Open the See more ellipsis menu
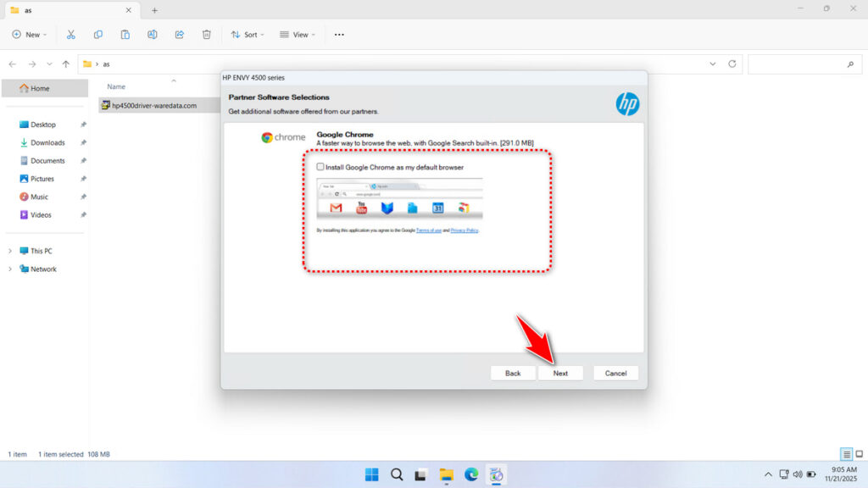 (x=339, y=35)
